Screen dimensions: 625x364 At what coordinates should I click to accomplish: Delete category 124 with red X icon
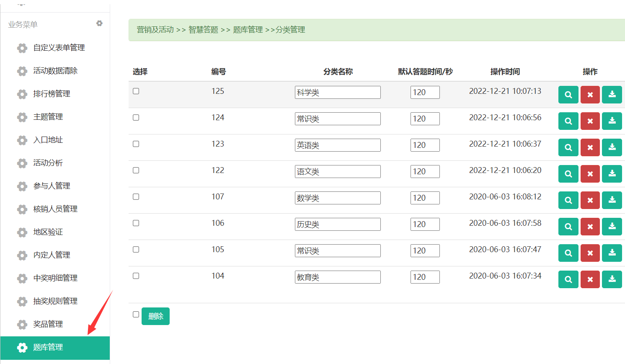[590, 121]
